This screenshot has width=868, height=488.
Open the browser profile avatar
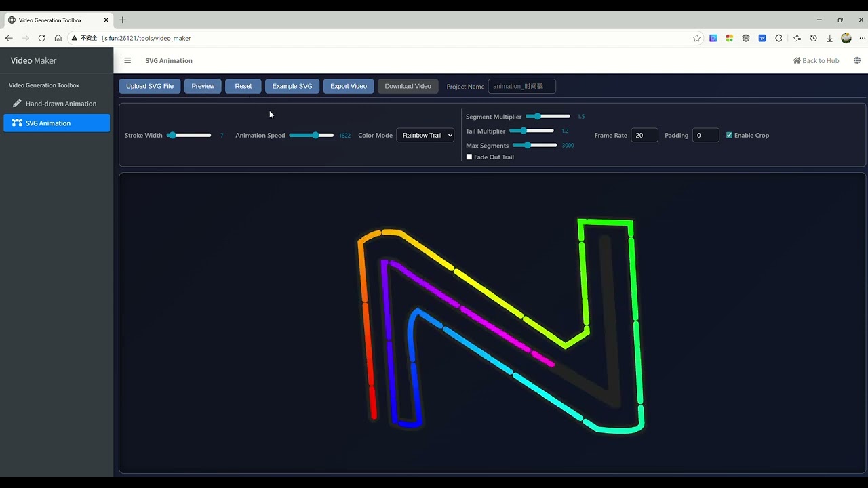point(846,38)
